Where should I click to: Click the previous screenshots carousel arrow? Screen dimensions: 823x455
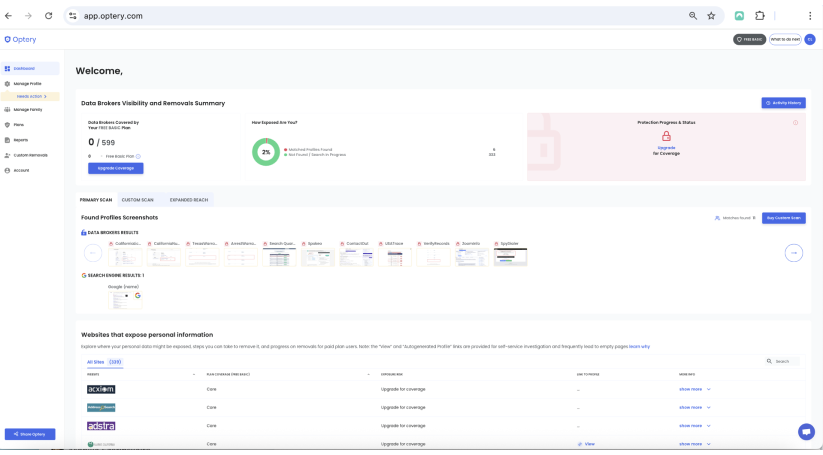(93, 253)
